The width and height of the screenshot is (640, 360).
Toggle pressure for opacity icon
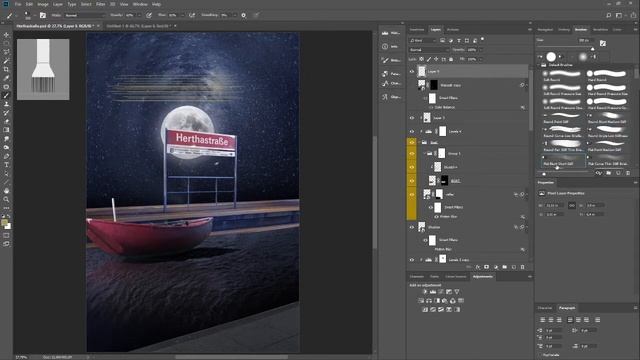149,15
